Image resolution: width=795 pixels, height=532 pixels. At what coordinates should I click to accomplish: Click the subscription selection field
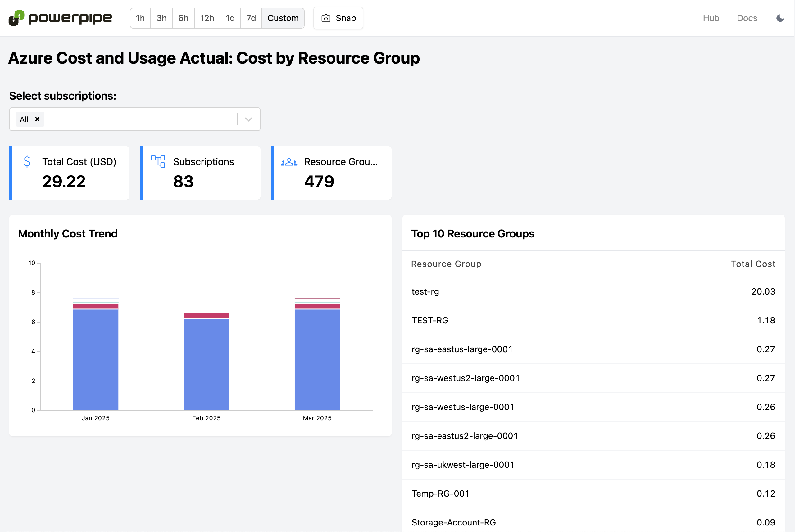136,119
